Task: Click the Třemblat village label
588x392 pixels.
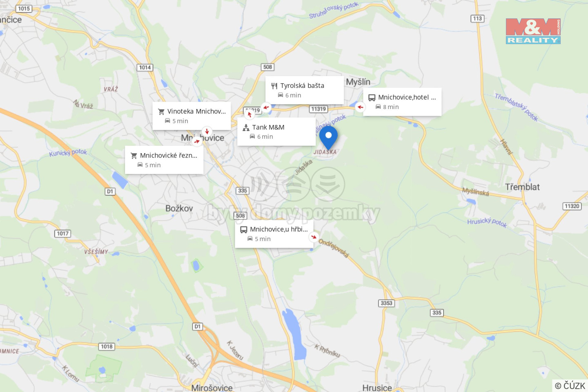Action: coord(522,187)
